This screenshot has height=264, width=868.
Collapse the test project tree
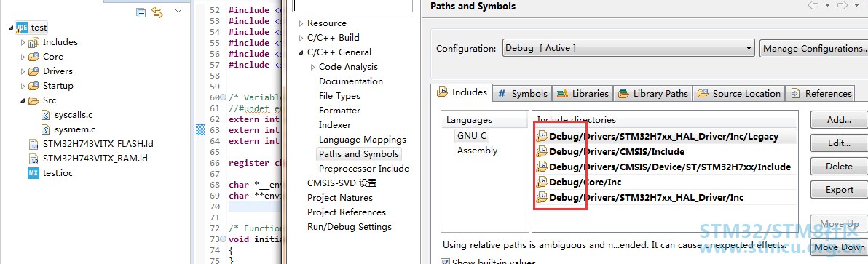point(12,28)
